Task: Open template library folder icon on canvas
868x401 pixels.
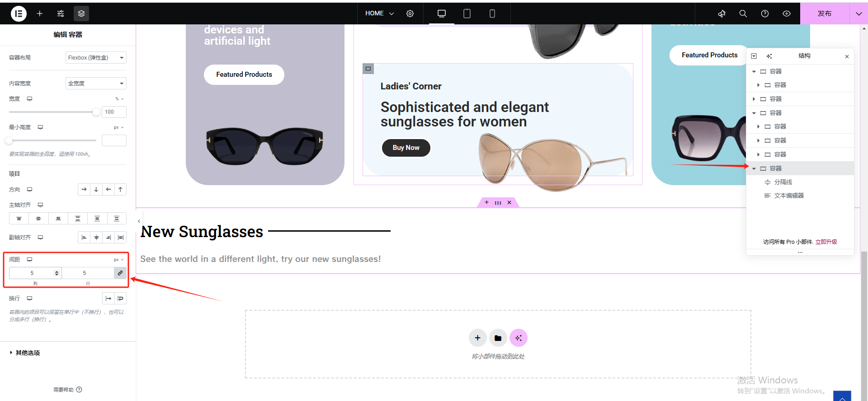Action: (x=498, y=338)
